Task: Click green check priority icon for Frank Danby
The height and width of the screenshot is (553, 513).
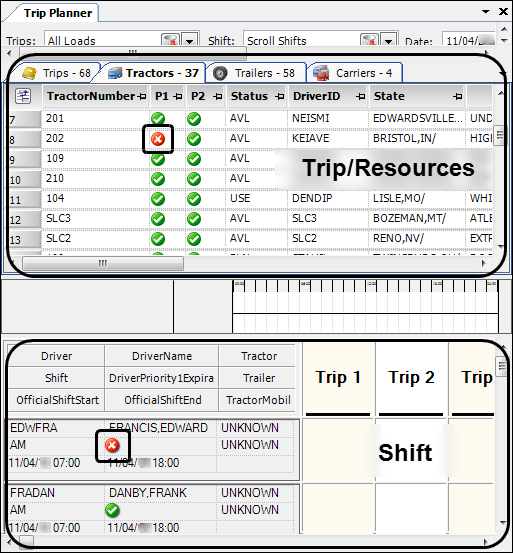Action: pyautogui.click(x=112, y=510)
